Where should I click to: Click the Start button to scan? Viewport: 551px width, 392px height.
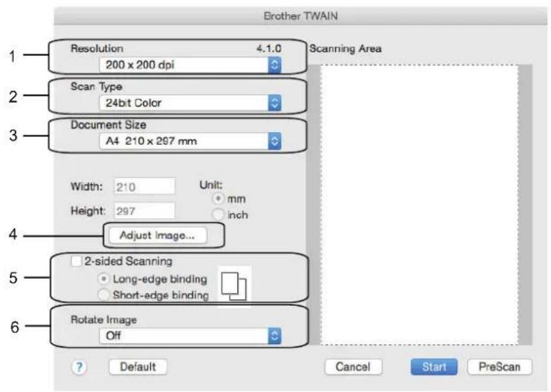pos(434,367)
